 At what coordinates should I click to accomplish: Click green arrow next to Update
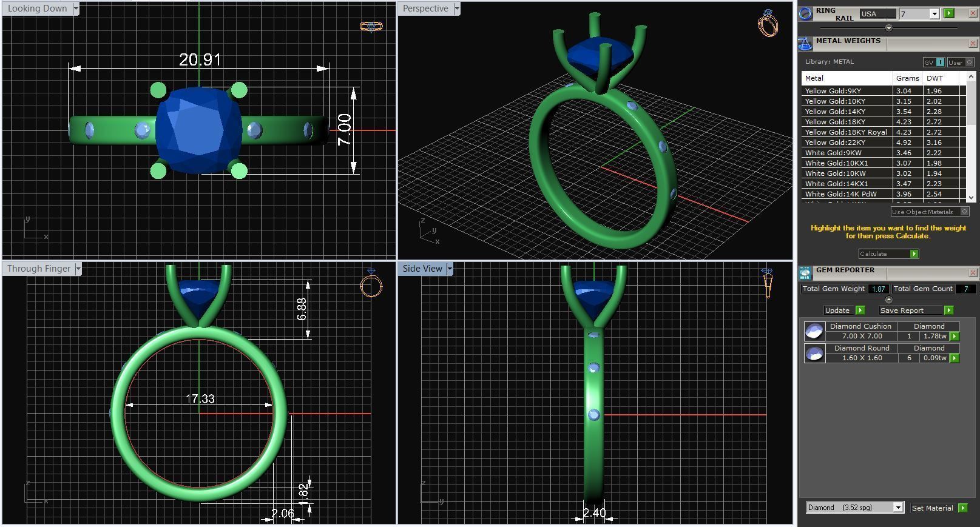tap(860, 310)
